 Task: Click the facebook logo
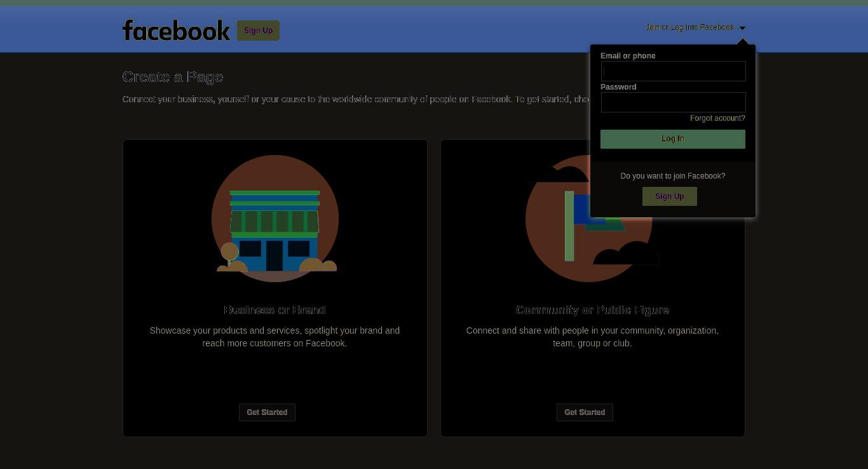pyautogui.click(x=176, y=30)
